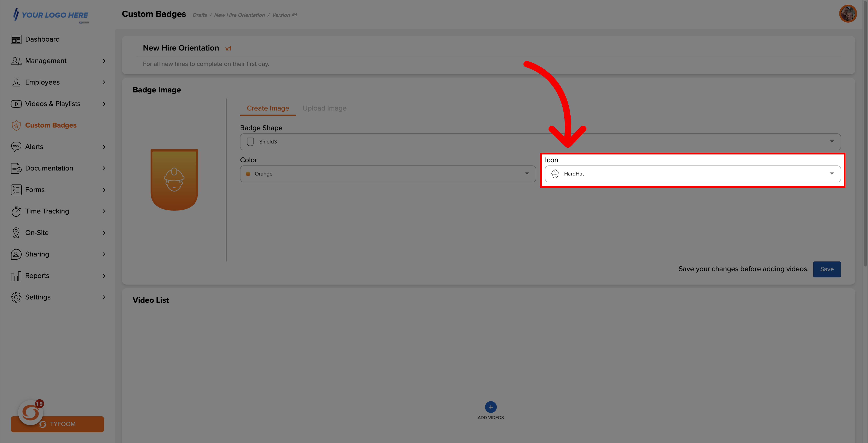Screen dimensions: 868x443
Task: Click the Time Tracking stopwatch icon
Action: coord(16,211)
